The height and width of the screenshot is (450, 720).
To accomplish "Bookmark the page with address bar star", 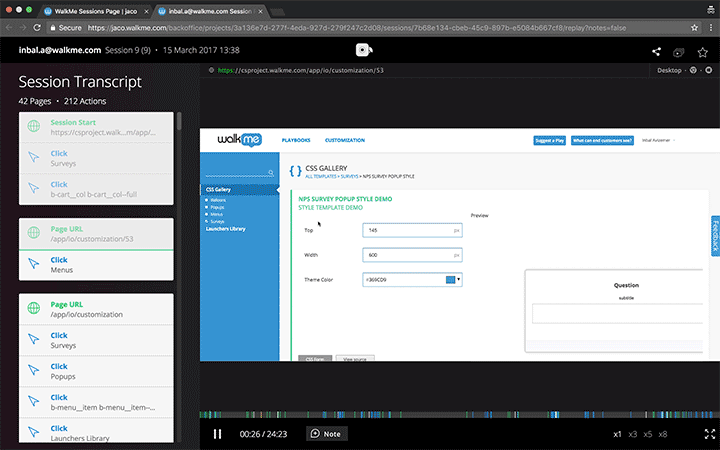I will (x=694, y=28).
